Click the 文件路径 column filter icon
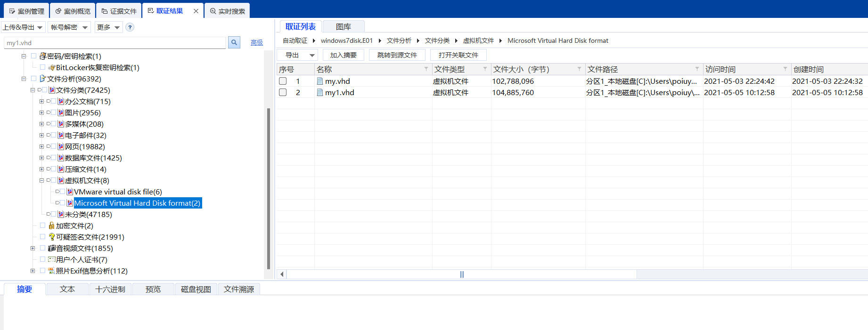 click(x=697, y=69)
